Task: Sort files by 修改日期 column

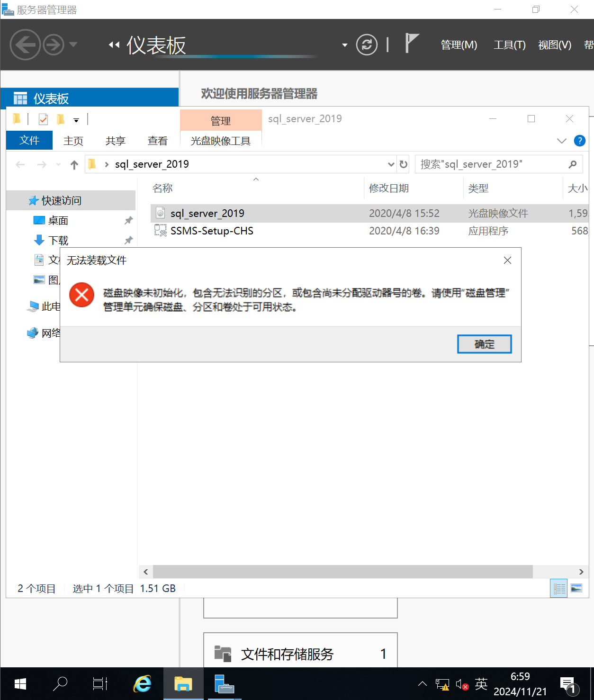Action: (x=389, y=188)
